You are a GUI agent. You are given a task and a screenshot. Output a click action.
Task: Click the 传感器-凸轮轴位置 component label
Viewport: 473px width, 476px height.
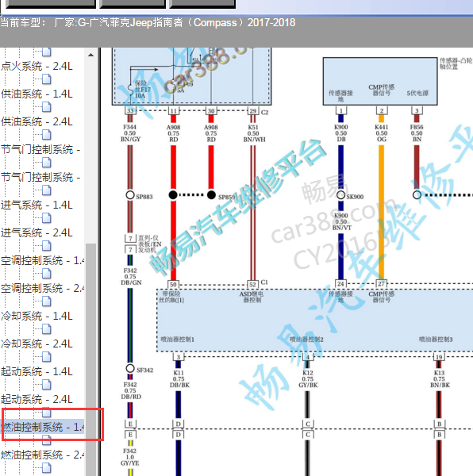pos(456,63)
